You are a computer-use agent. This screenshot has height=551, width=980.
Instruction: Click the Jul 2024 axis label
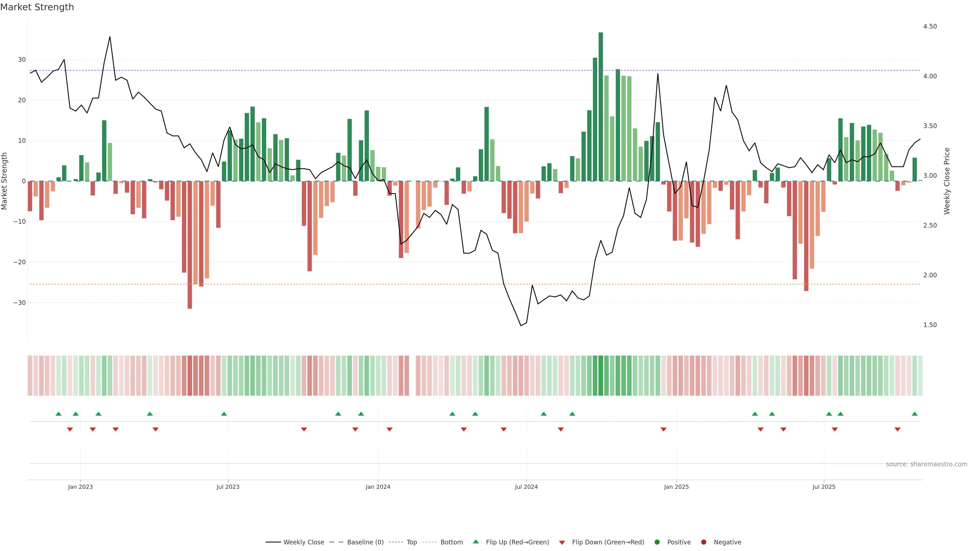526,487
